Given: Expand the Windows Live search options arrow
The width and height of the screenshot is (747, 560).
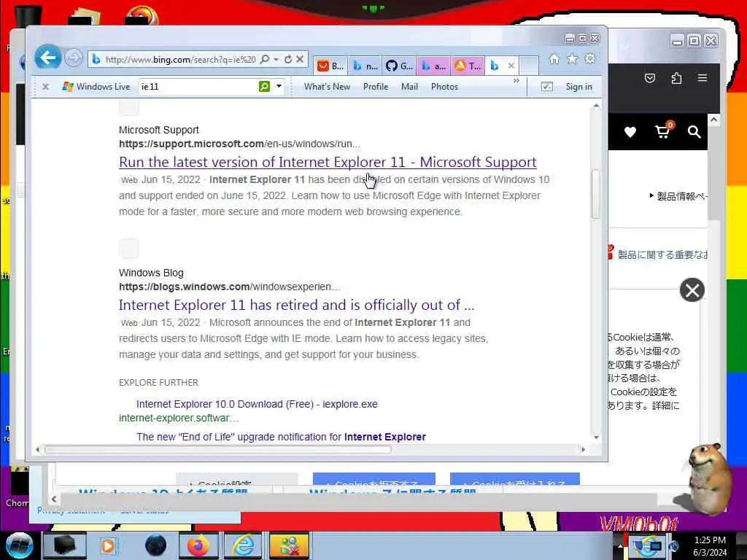Looking at the screenshot, I should [279, 87].
